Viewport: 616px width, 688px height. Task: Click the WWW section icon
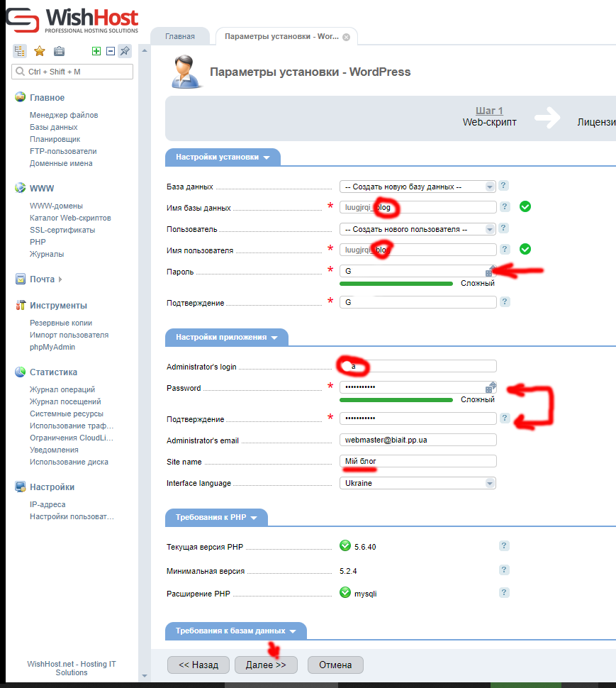20,188
